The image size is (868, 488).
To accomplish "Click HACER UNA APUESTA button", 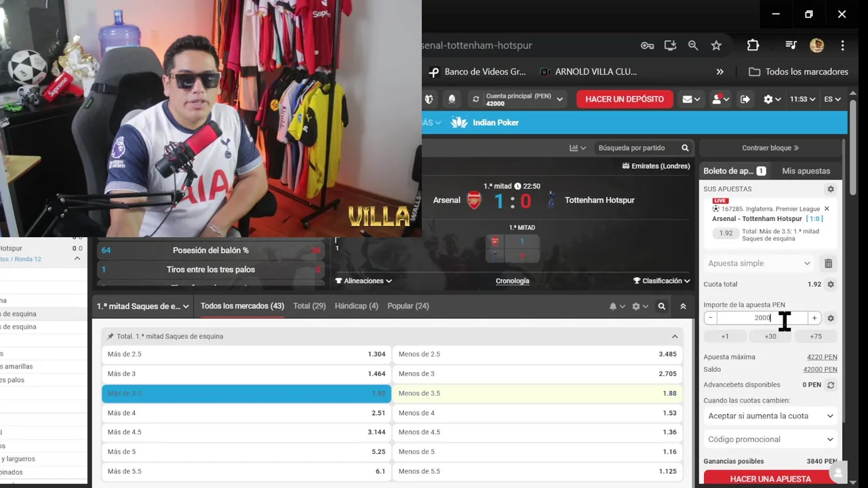I will (770, 479).
